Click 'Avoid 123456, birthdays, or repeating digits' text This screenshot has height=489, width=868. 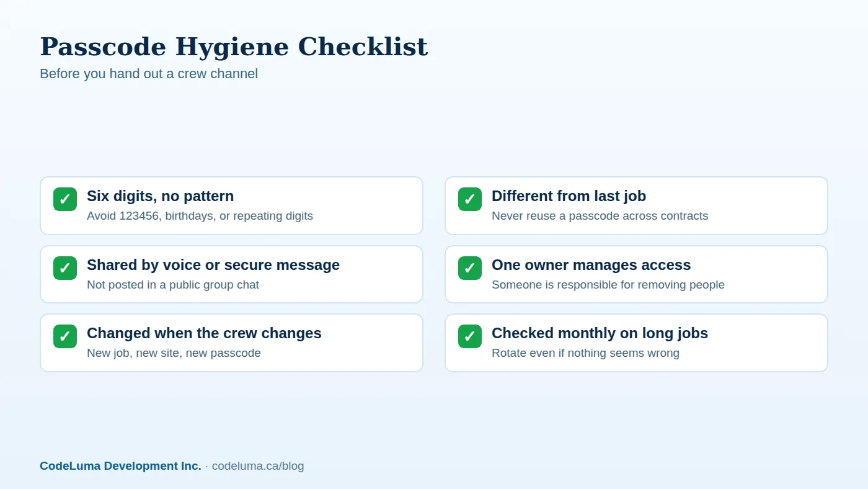coord(200,216)
